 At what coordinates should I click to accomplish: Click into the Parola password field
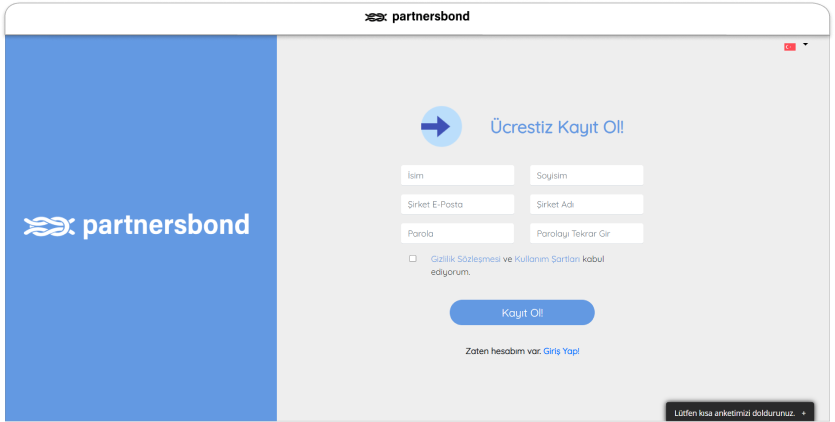tap(457, 233)
